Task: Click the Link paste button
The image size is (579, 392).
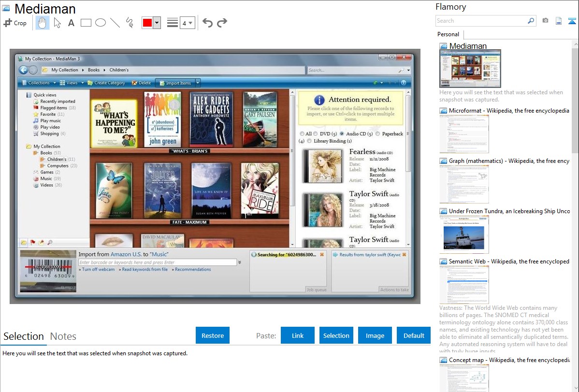Action: click(x=298, y=335)
